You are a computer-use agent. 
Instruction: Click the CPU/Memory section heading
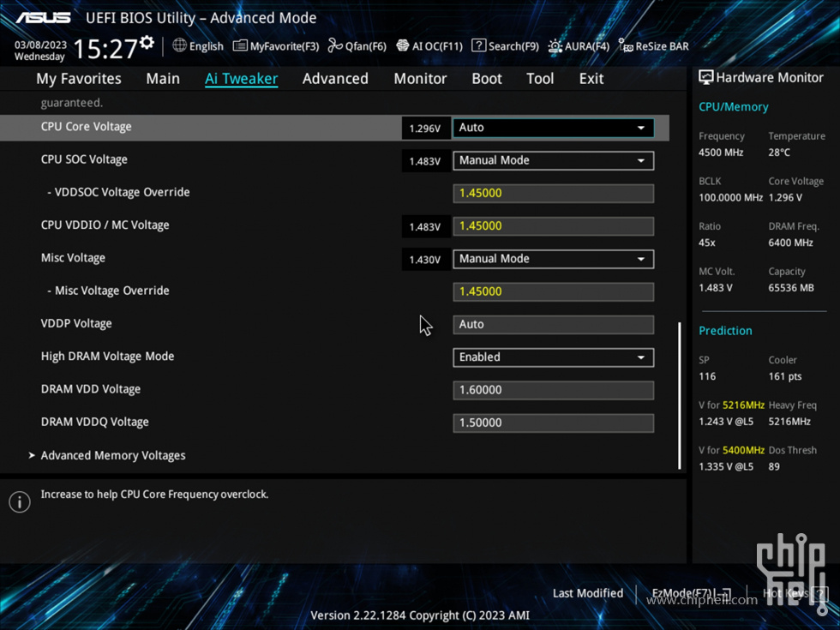(734, 107)
